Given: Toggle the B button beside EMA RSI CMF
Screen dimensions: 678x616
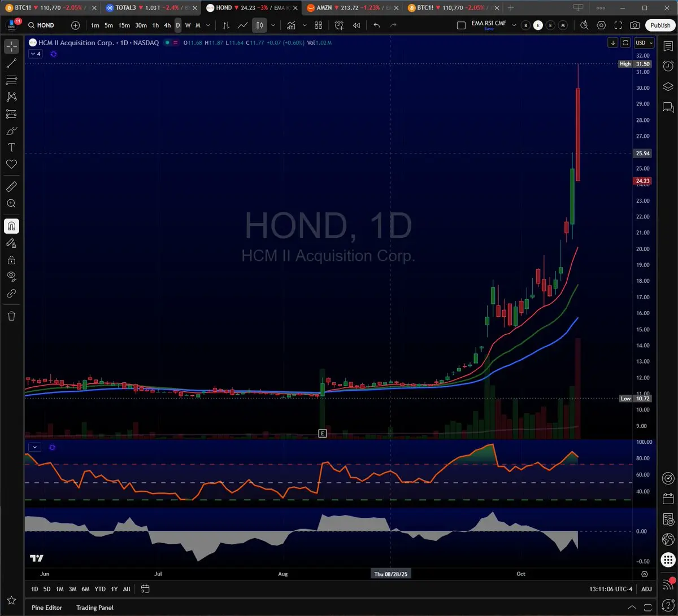Looking at the screenshot, I should [526, 25].
